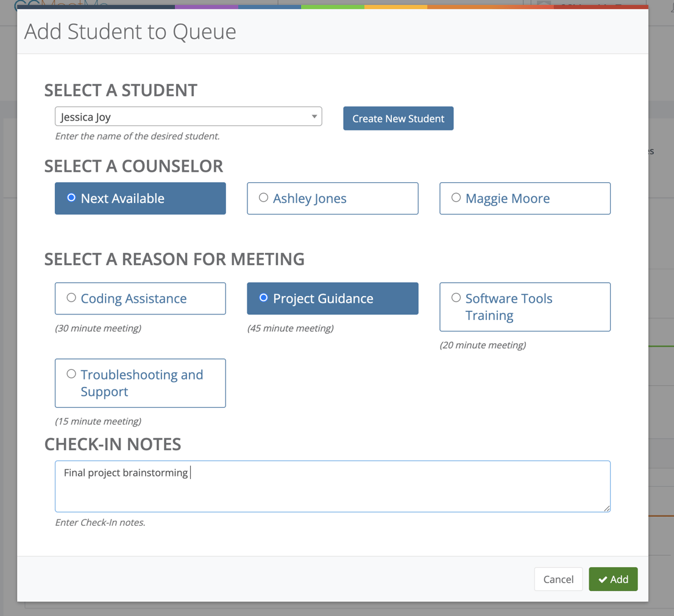Click the checkmark icon on Add button
The width and height of the screenshot is (674, 616).
coord(602,579)
